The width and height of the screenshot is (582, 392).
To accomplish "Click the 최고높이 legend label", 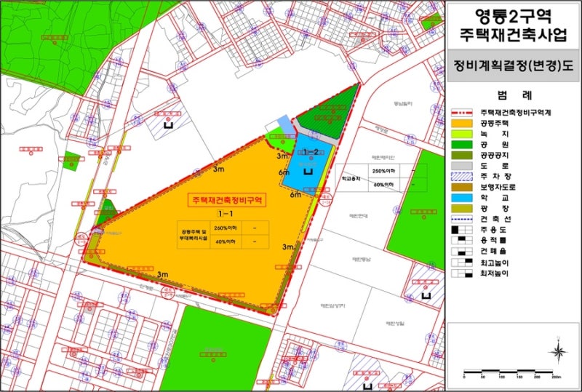I will [x=495, y=263].
